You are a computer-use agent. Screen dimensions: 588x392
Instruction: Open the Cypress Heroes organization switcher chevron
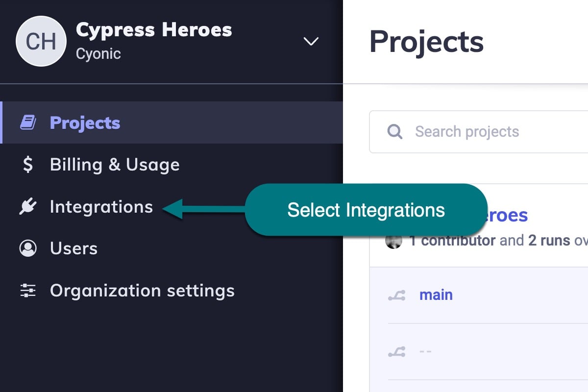[311, 42]
